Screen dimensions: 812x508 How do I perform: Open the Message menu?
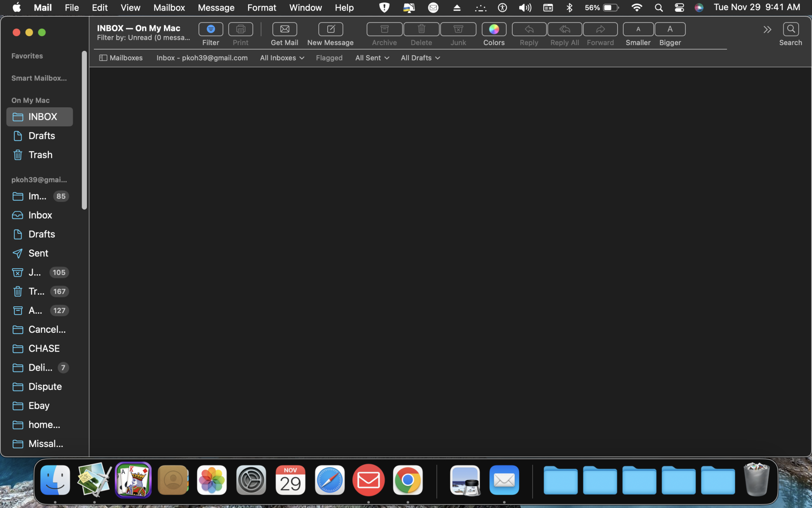pyautogui.click(x=216, y=7)
